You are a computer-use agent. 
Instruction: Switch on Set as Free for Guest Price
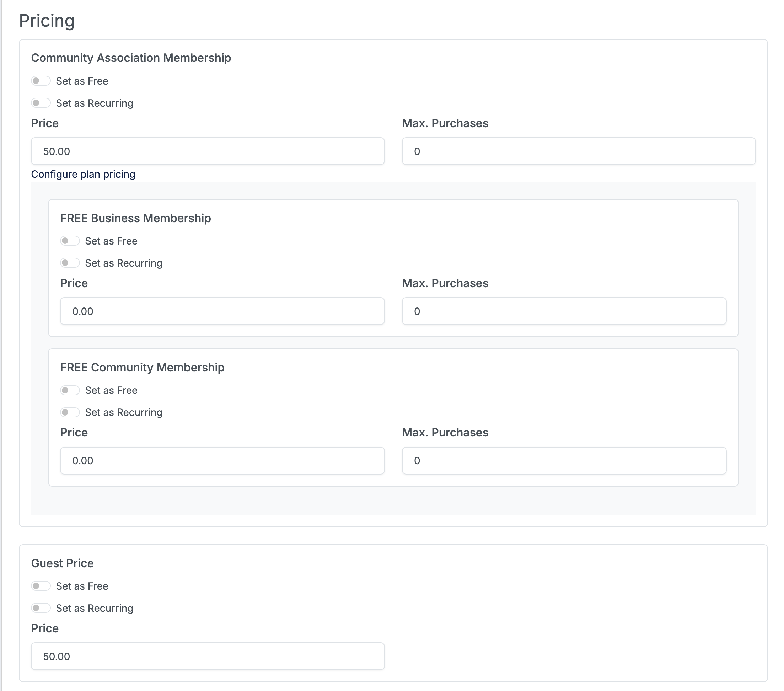tap(41, 586)
